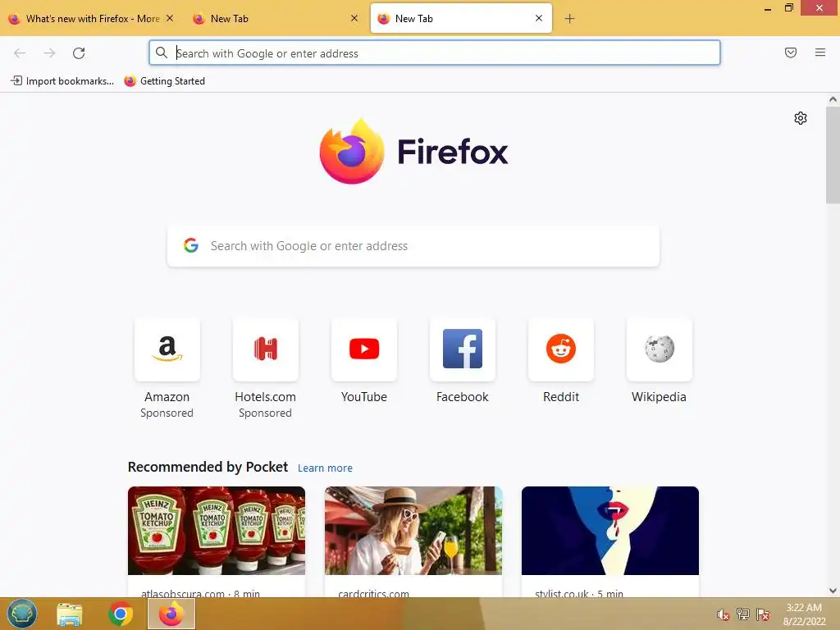
Task: Open the YouTube shortcut tile
Action: point(363,349)
